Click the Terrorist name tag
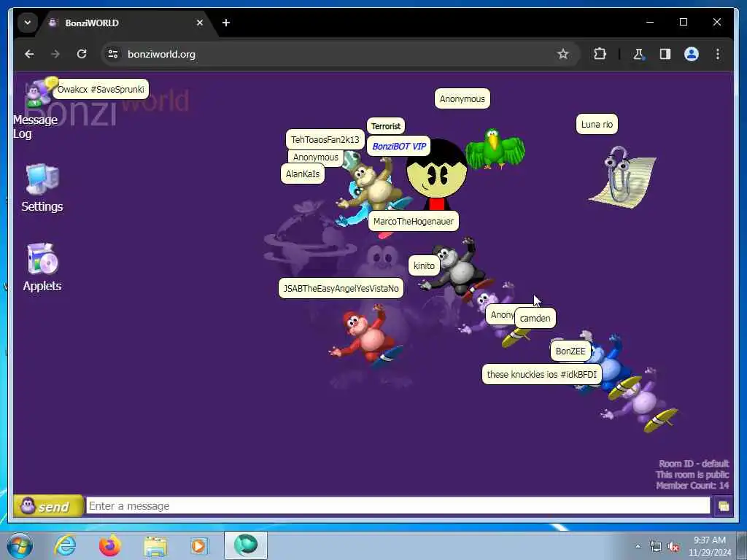The width and height of the screenshot is (747, 560). [x=386, y=126]
